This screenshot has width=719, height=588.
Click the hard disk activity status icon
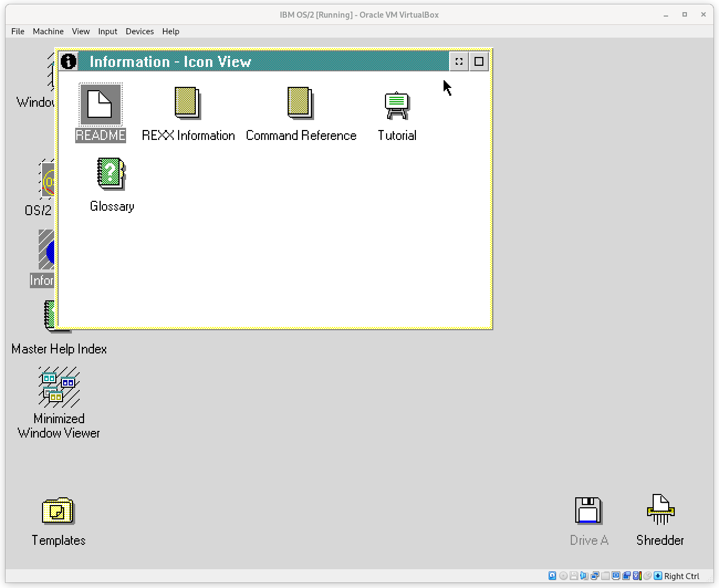(x=552, y=576)
